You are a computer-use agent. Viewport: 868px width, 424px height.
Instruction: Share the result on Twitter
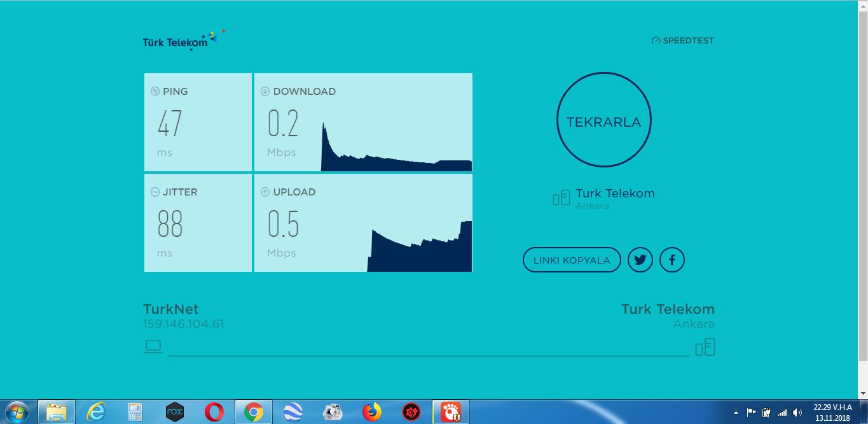tap(640, 260)
